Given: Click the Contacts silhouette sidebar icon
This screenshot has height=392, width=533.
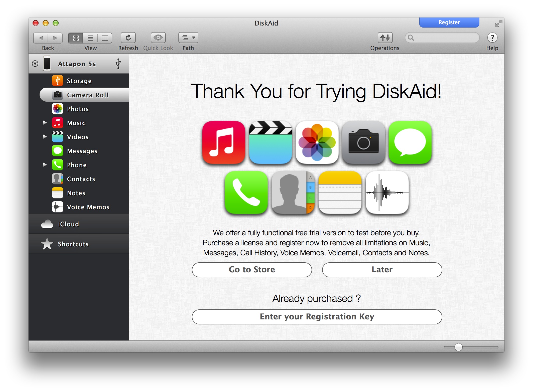Looking at the screenshot, I should (58, 179).
